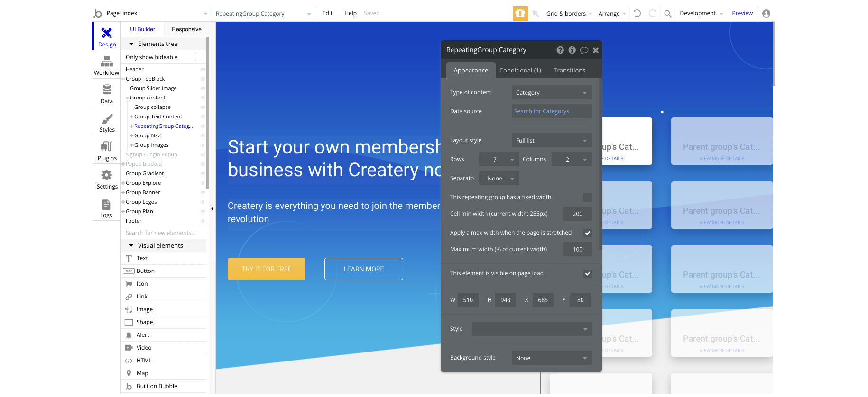Click the search magnifier icon
The height and width of the screenshot is (397, 868).
pos(668,14)
